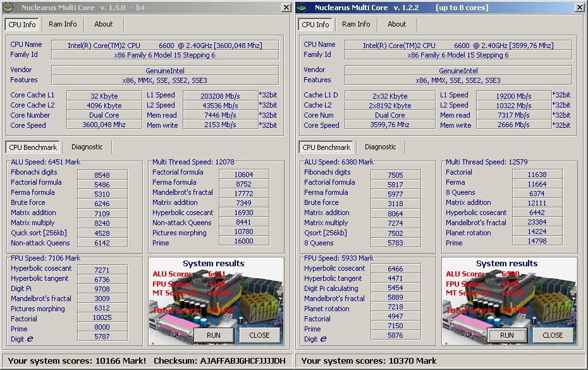The image size is (588, 370).
Task: Click the Checksum "AJAFFABJGHCFJJJJDH" status text
Action: (x=220, y=361)
